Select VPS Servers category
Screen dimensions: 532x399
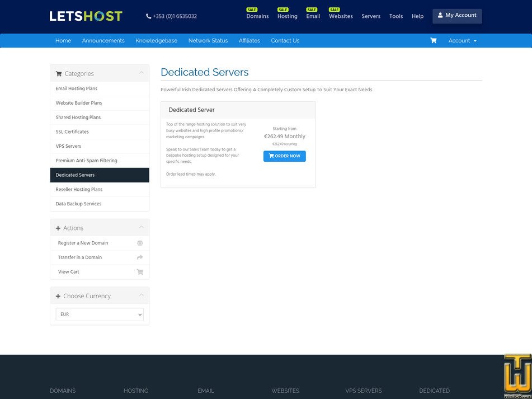(100, 146)
